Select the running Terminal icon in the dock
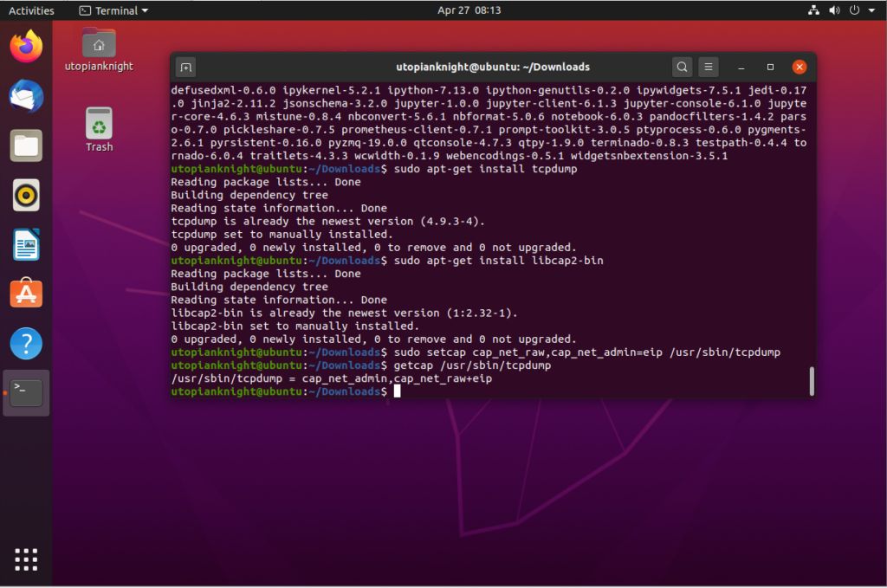887x588 pixels. click(25, 391)
